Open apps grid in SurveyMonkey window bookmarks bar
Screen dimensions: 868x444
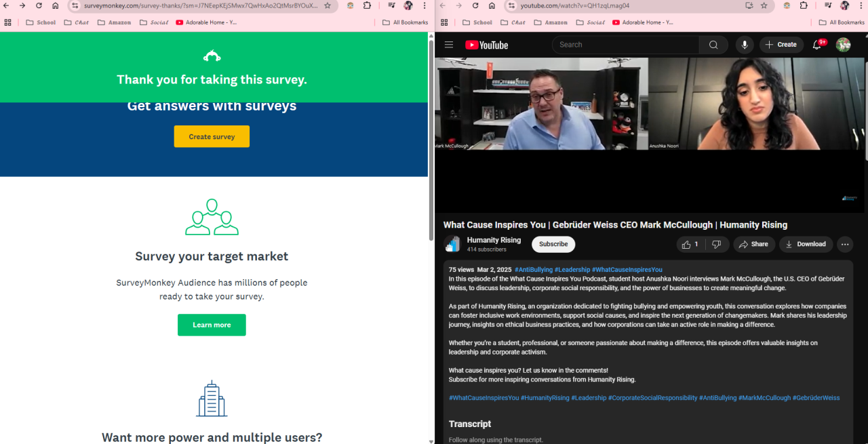[8, 22]
